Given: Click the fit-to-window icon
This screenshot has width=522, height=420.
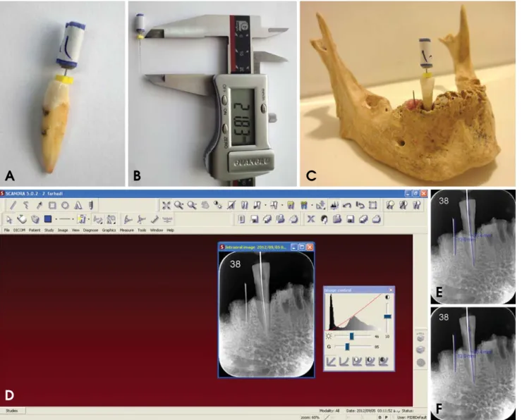Looking at the screenshot, I should (166, 205).
